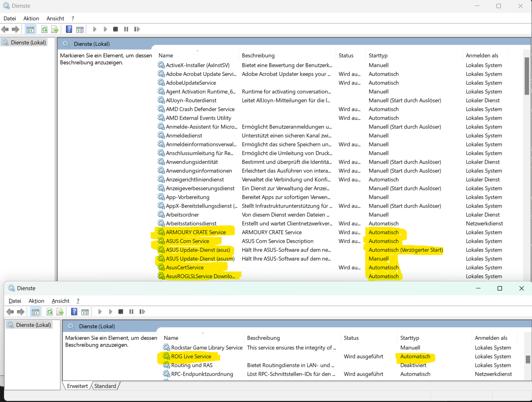
Task: Open Ansicht menu in upper Dienste window
Action: coord(55,19)
